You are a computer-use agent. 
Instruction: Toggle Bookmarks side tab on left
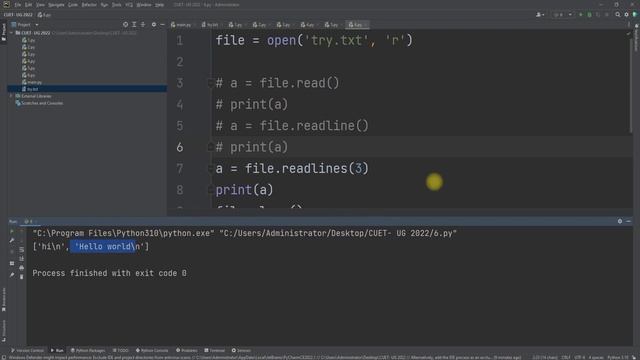pyautogui.click(x=4, y=300)
